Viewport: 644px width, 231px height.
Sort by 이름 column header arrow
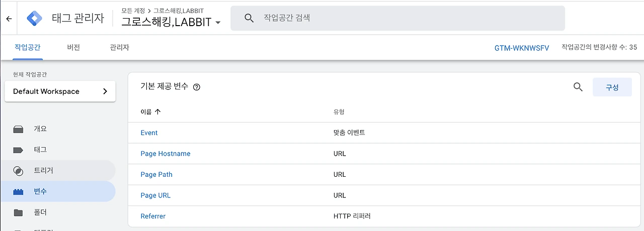tap(158, 112)
